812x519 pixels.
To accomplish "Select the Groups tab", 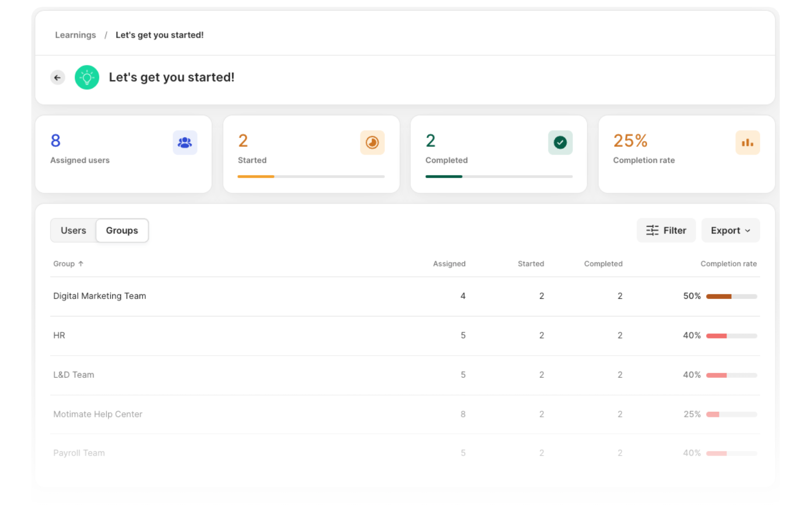I will pos(122,230).
